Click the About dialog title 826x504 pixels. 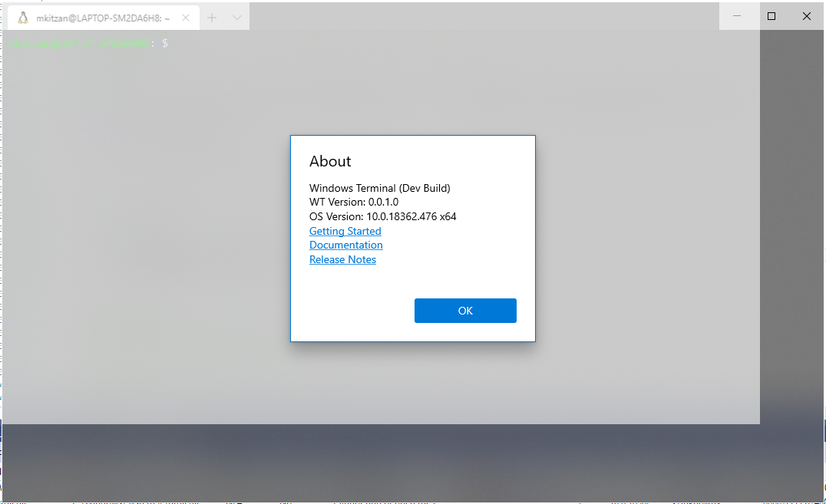tap(330, 161)
